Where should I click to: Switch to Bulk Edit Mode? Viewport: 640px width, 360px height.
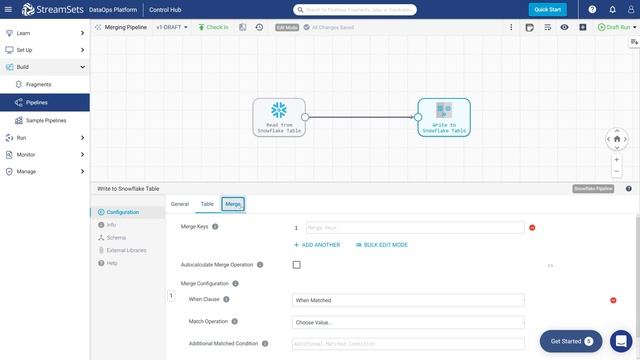pos(382,245)
